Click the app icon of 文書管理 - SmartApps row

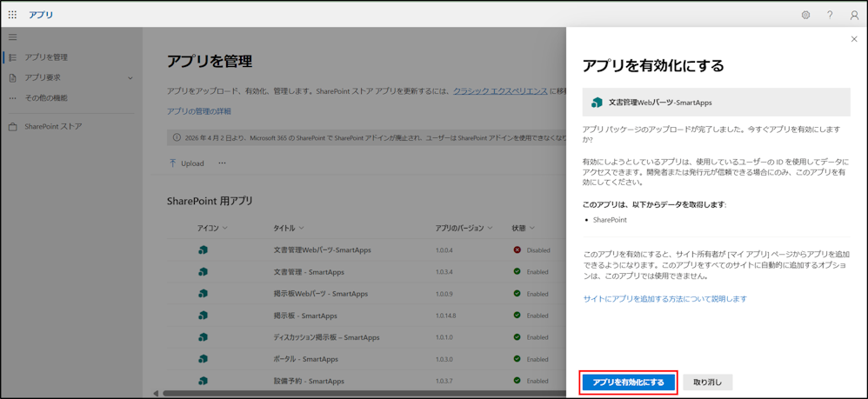tap(203, 272)
